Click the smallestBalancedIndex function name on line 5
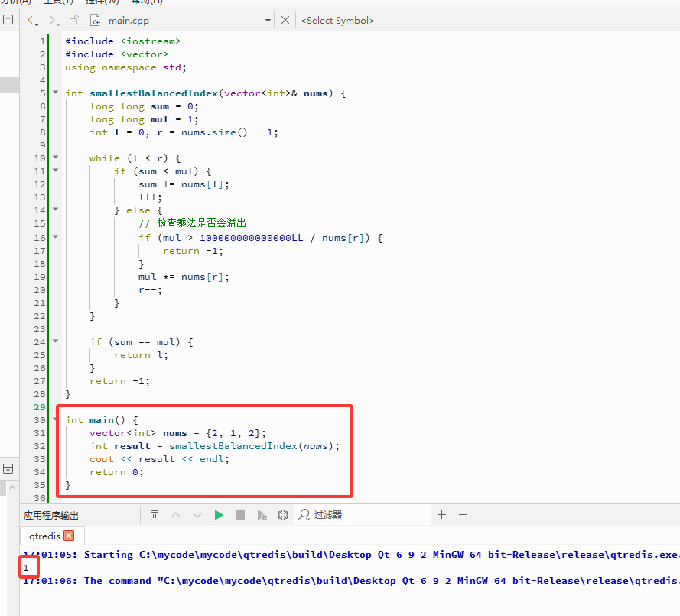The image size is (680, 616). 154,93
